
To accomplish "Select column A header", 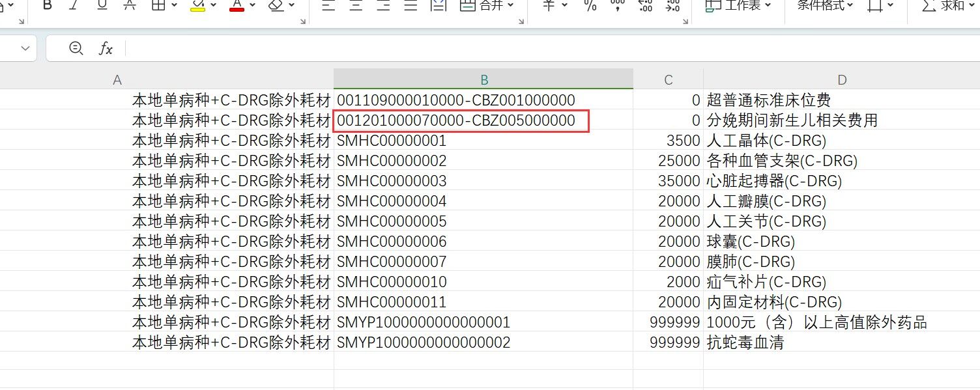I will (x=117, y=79).
